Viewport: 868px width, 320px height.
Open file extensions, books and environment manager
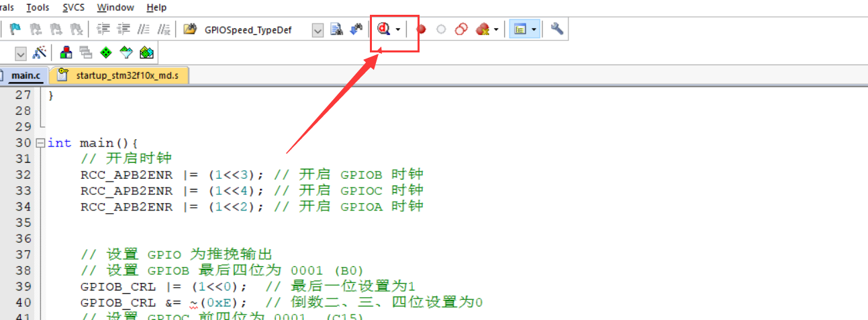click(66, 52)
